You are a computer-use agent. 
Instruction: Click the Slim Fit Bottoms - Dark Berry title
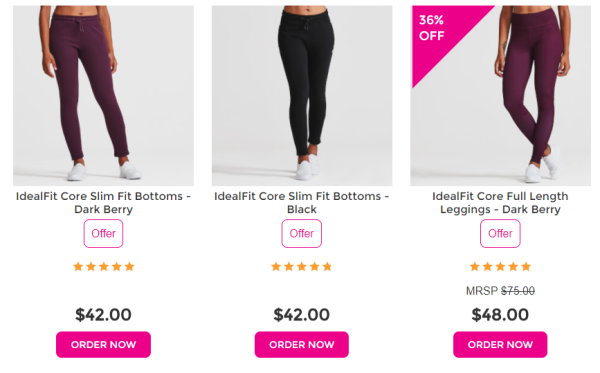pos(103,203)
